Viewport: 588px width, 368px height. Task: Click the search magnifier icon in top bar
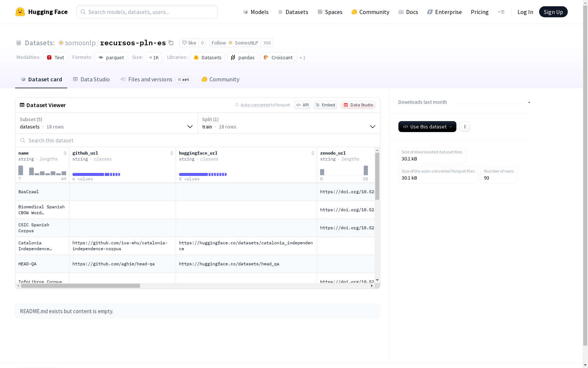tap(83, 12)
